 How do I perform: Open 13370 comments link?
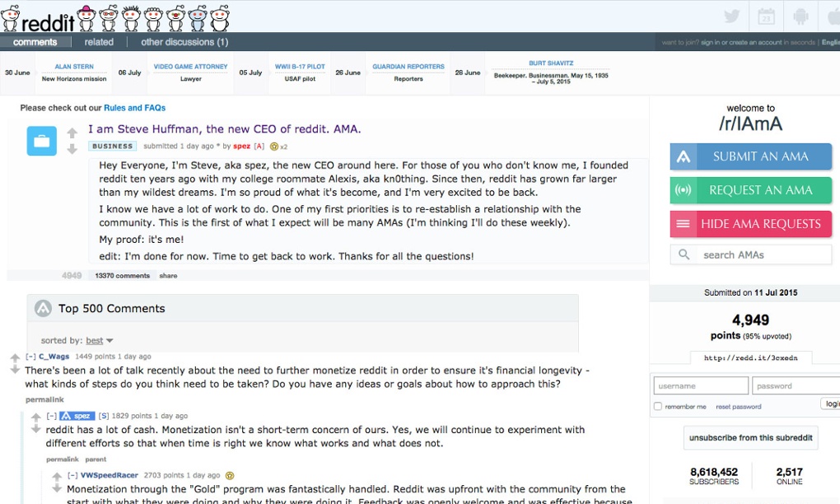pos(122,276)
